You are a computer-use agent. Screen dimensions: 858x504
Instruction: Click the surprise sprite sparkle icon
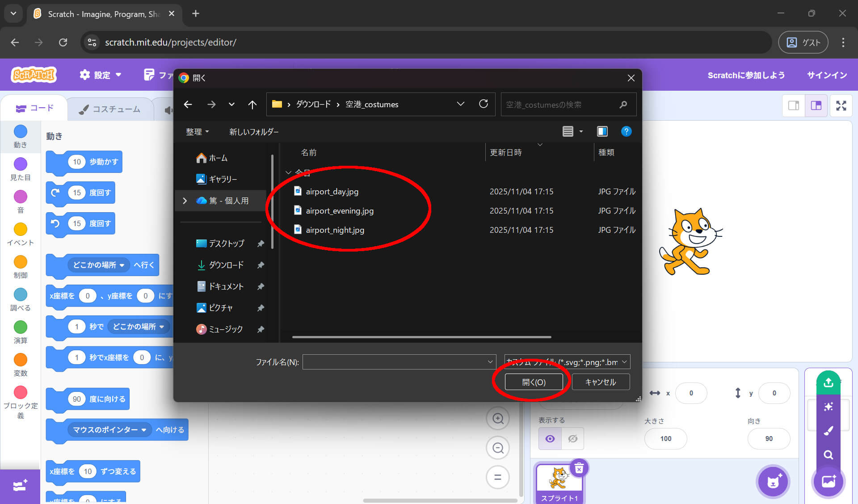[828, 407]
